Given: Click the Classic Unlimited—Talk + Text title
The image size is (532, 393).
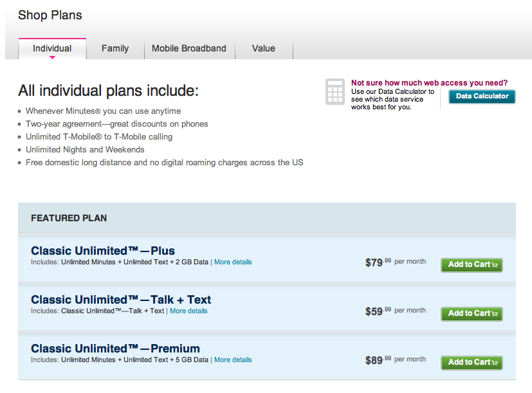Looking at the screenshot, I should [121, 300].
